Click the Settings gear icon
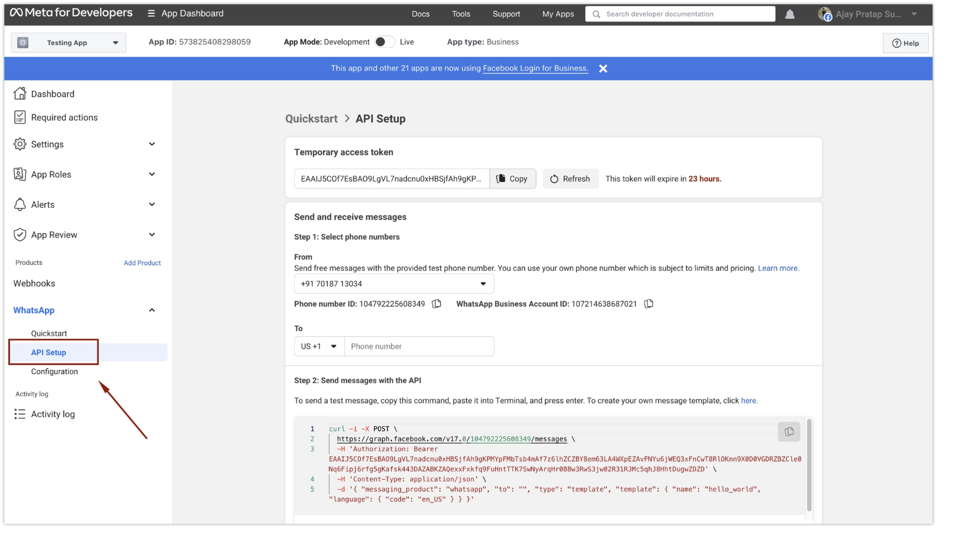 click(x=20, y=144)
